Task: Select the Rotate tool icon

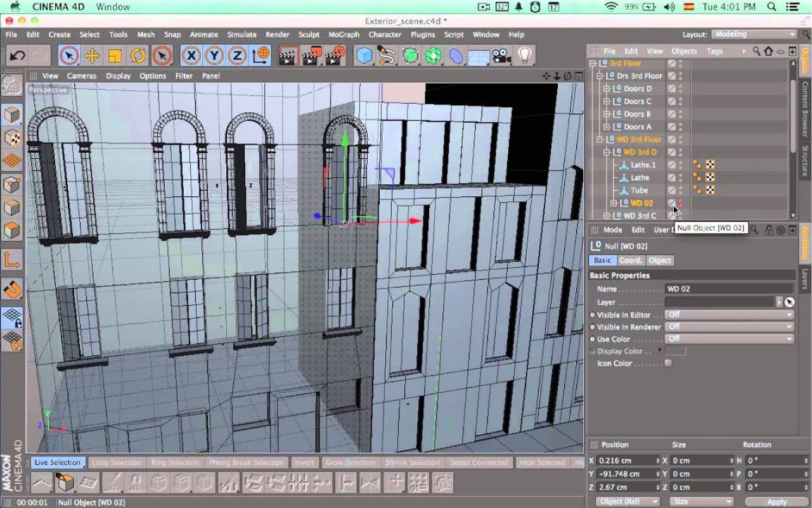Action: pos(138,56)
